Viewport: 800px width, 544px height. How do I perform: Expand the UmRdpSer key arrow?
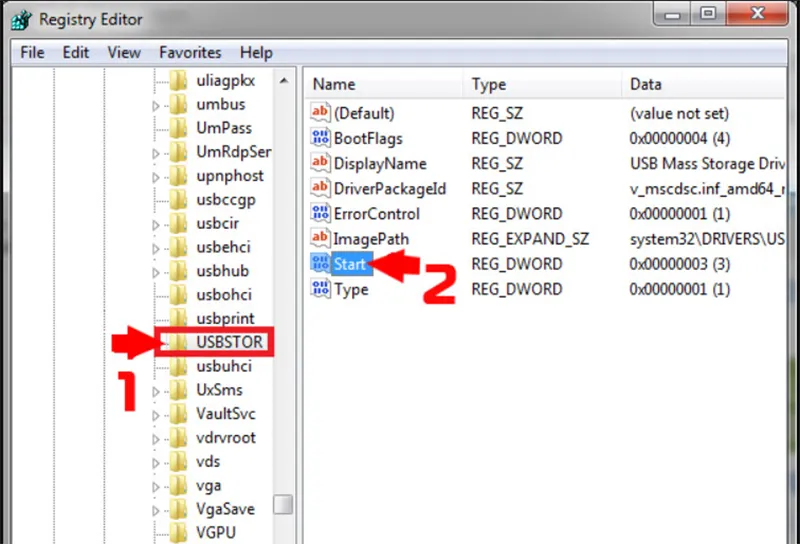(155, 153)
